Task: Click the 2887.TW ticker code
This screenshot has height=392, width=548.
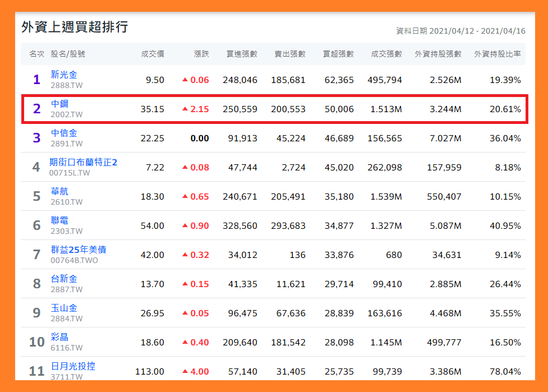Action: 66,289
